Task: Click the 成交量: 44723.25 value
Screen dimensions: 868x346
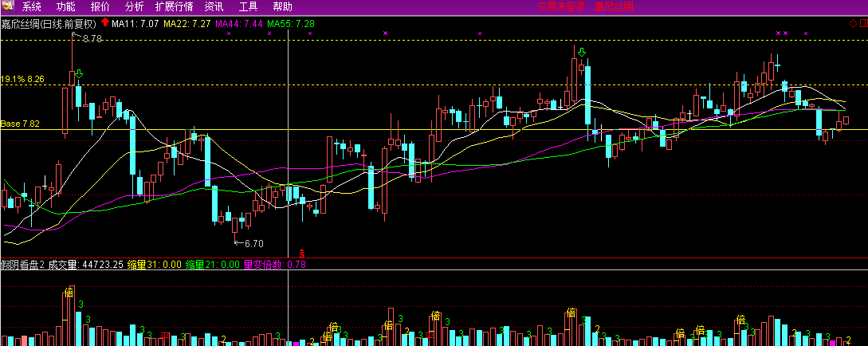Action: click(86, 265)
